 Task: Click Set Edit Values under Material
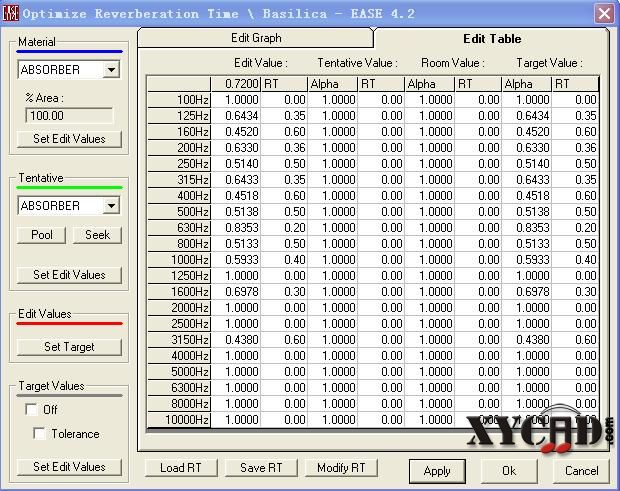coord(69,139)
